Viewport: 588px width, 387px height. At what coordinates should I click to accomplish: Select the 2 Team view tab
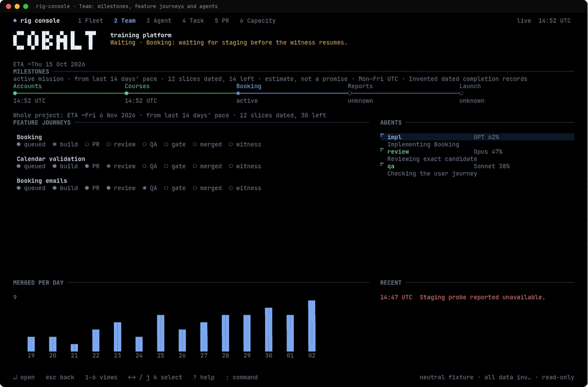click(125, 21)
